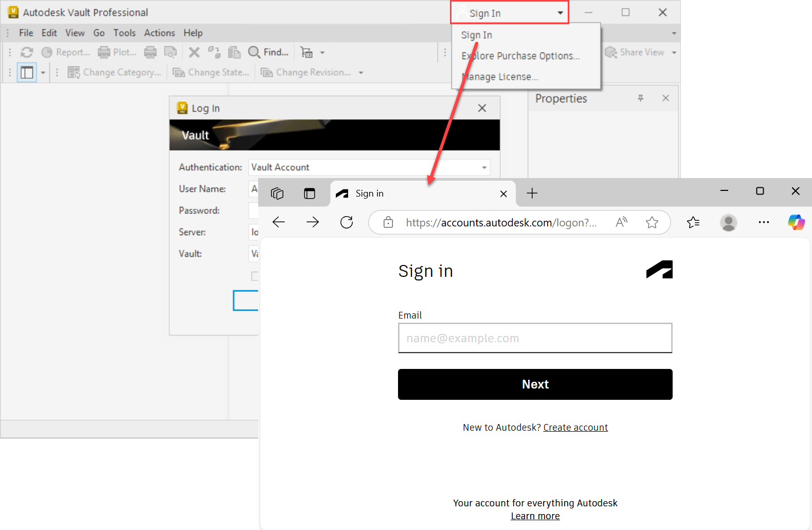Click the project tree view icon

click(306, 52)
